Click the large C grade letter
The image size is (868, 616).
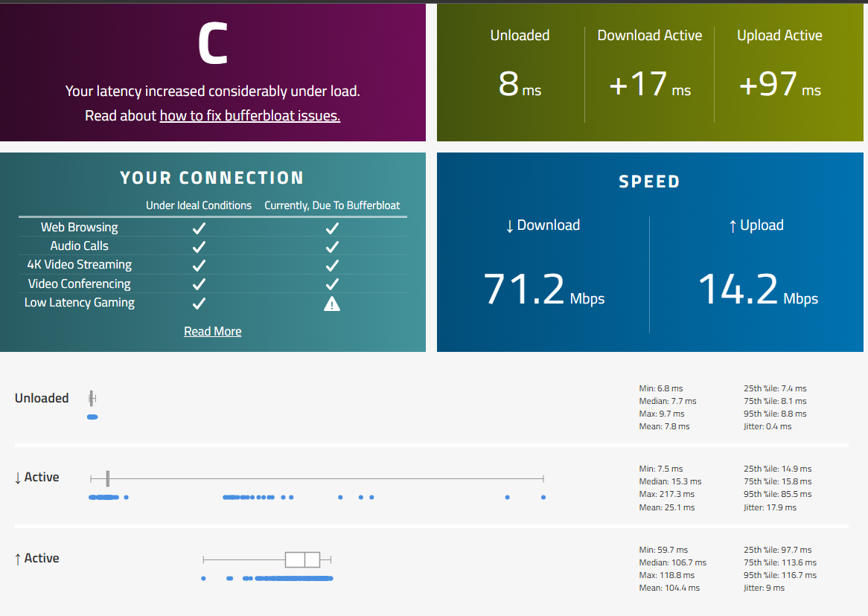click(x=212, y=45)
